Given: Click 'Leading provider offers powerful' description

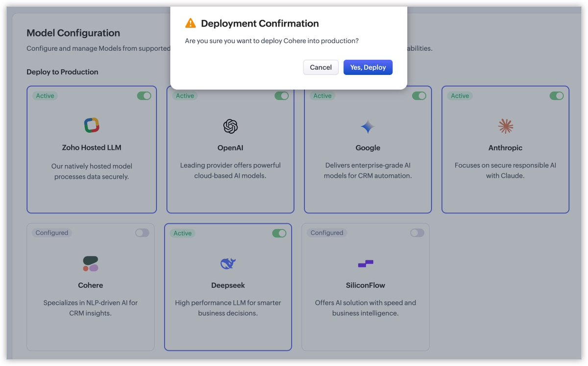Looking at the screenshot, I should 230,171.
